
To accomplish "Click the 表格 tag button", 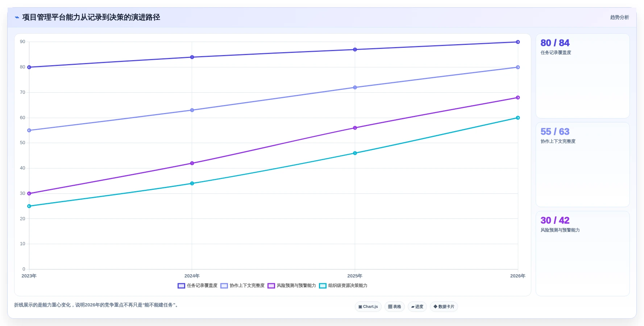I will [x=395, y=307].
